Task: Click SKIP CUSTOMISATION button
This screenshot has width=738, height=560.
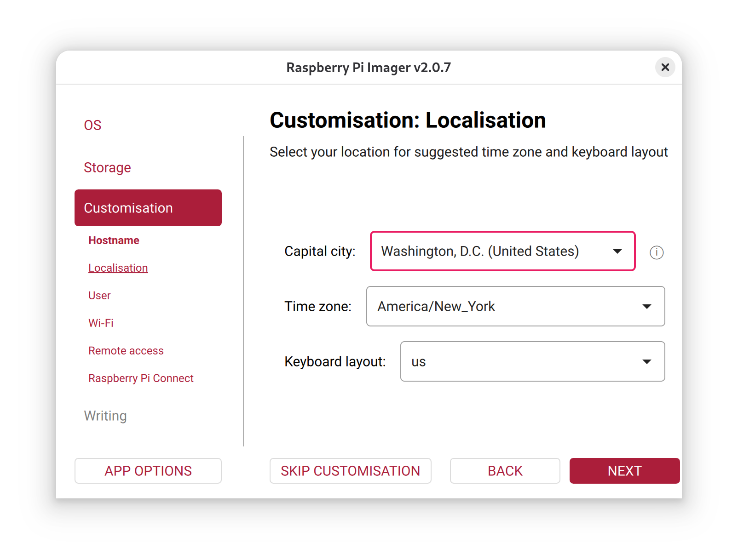Action: click(x=351, y=471)
